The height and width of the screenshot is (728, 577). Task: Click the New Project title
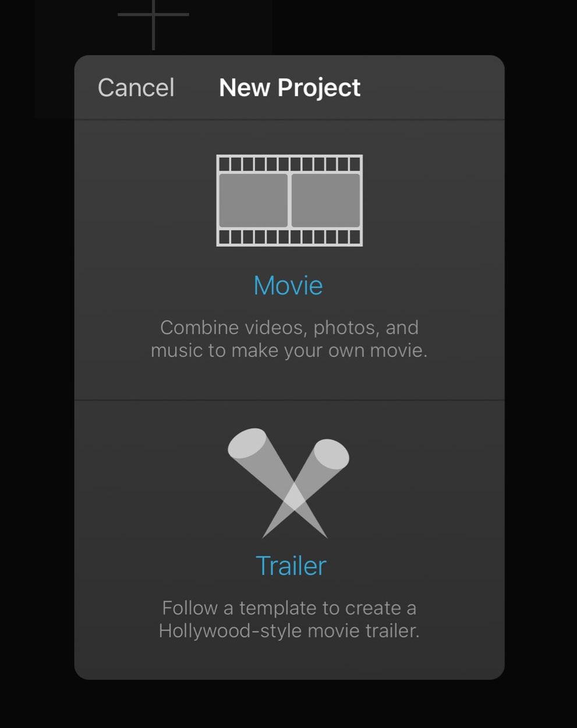point(289,87)
